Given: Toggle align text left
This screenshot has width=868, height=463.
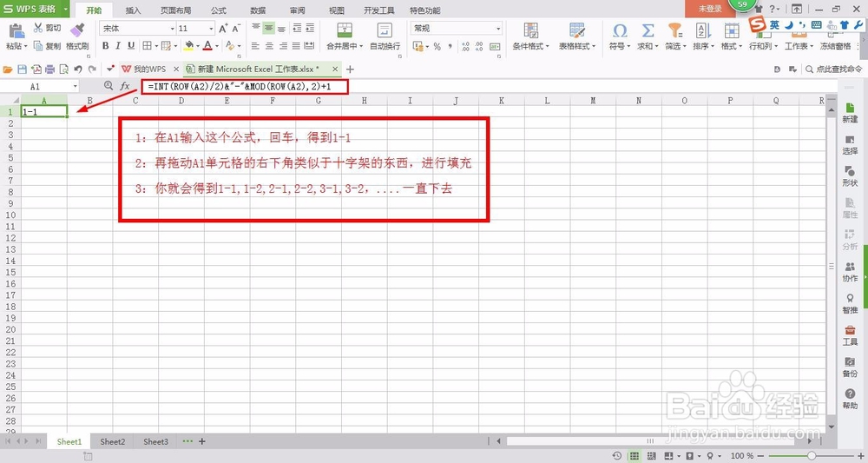Looking at the screenshot, I should coord(255,46).
